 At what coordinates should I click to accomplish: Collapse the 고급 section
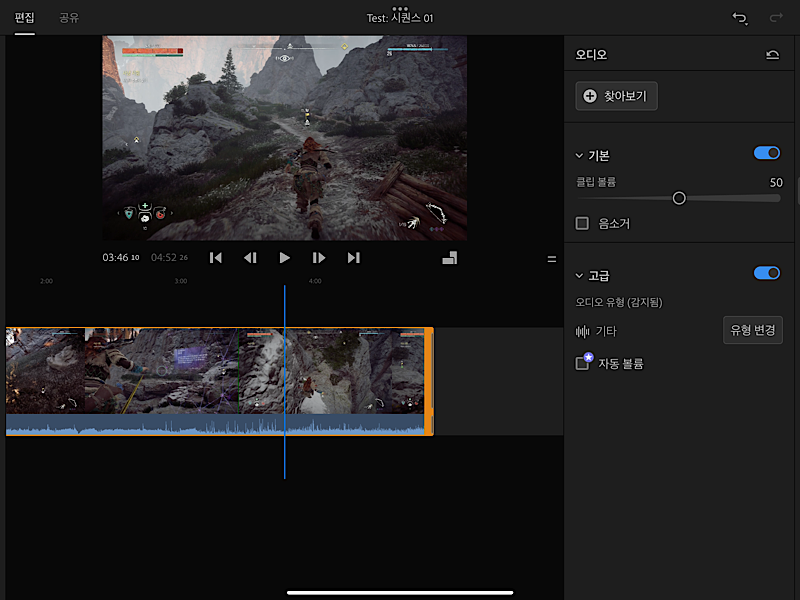tap(579, 276)
